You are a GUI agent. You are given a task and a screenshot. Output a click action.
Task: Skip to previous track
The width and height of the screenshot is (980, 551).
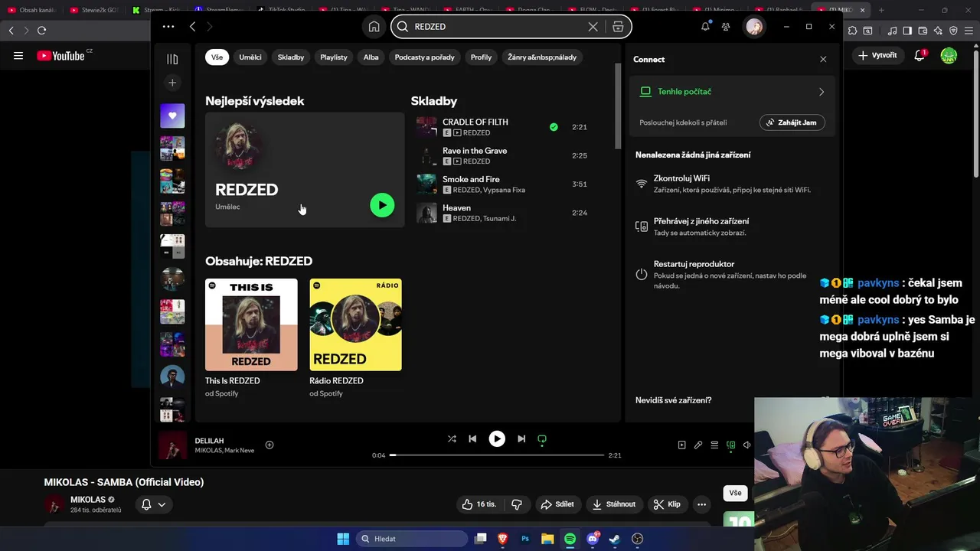(x=472, y=439)
